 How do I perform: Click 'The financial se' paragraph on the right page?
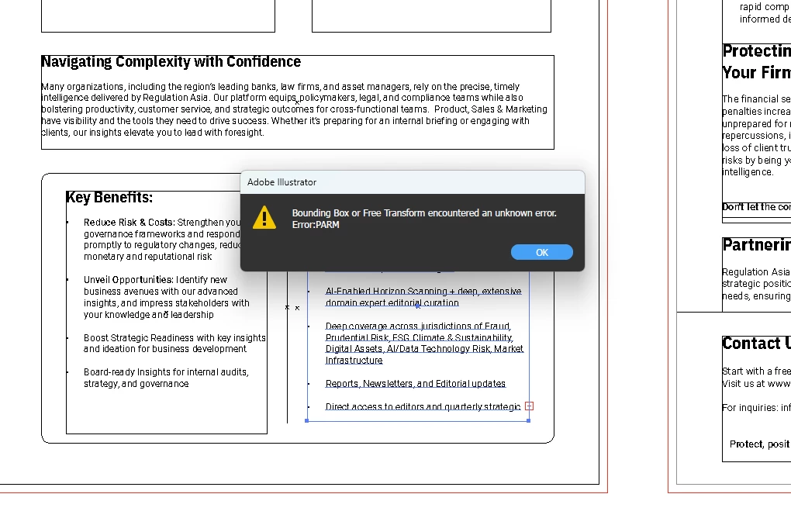point(756,136)
